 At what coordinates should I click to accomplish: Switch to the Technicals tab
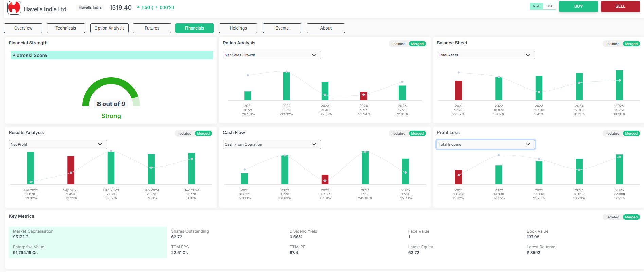66,28
